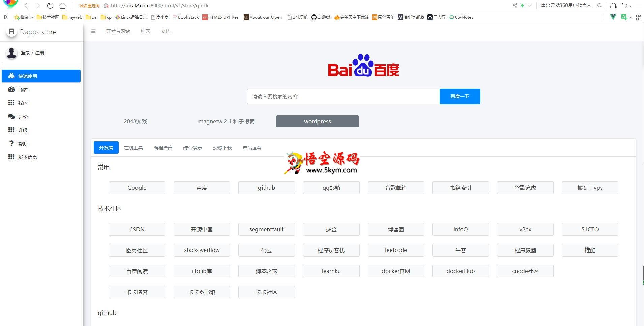Select the 开发者 tab

106,147
